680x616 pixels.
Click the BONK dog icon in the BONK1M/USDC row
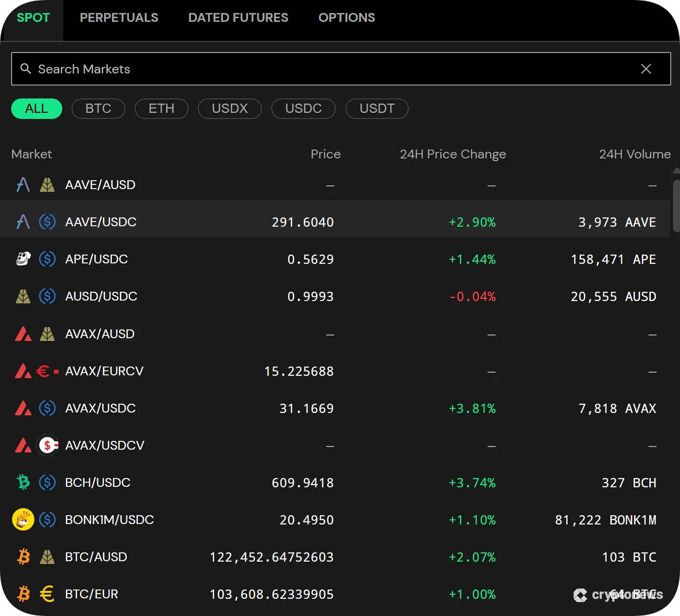click(x=23, y=519)
